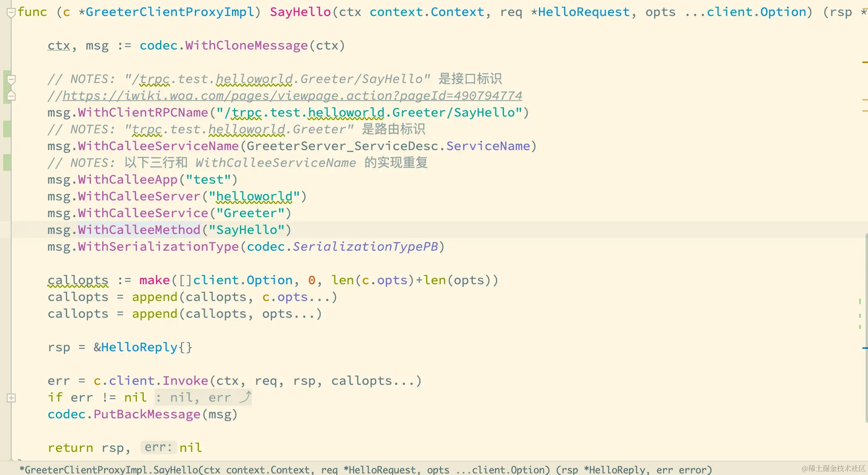Click the SerializationTypePB constant

(x=365, y=247)
